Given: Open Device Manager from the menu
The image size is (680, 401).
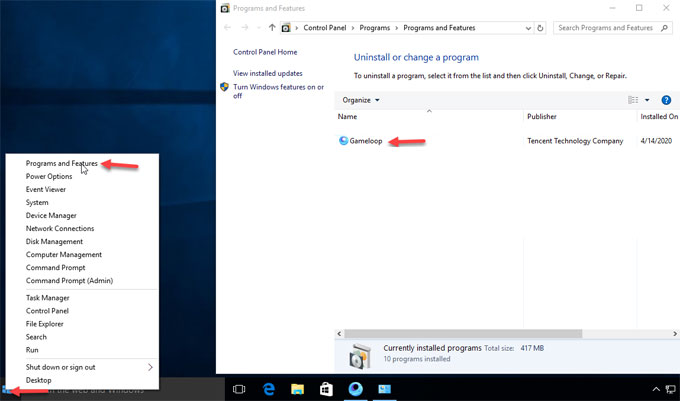Looking at the screenshot, I should (x=51, y=215).
